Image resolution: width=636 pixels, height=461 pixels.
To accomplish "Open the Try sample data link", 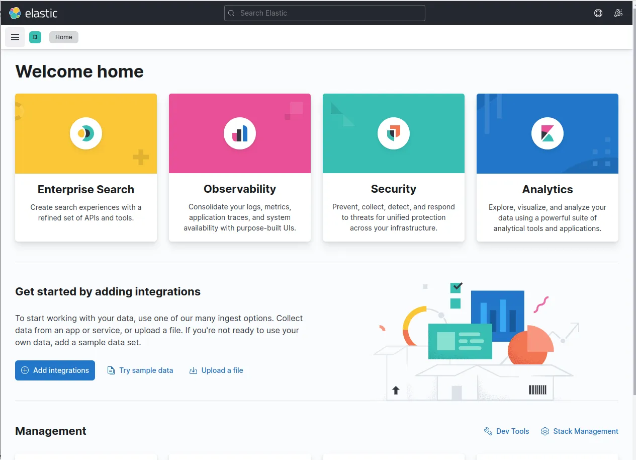I will pyautogui.click(x=140, y=370).
